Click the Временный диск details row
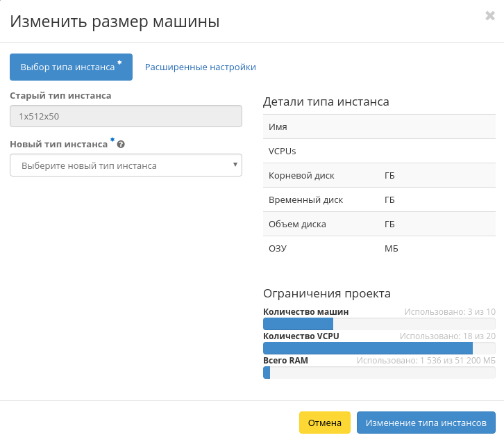 pyautogui.click(x=379, y=200)
